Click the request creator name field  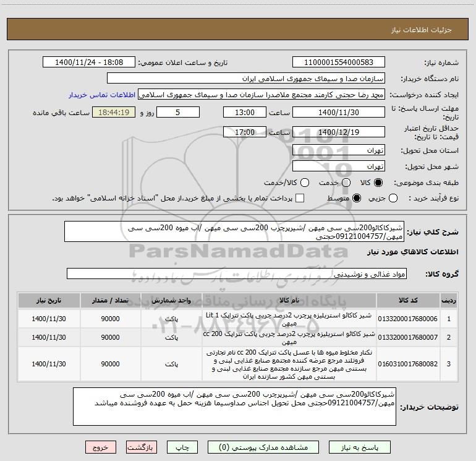[x=261, y=95]
